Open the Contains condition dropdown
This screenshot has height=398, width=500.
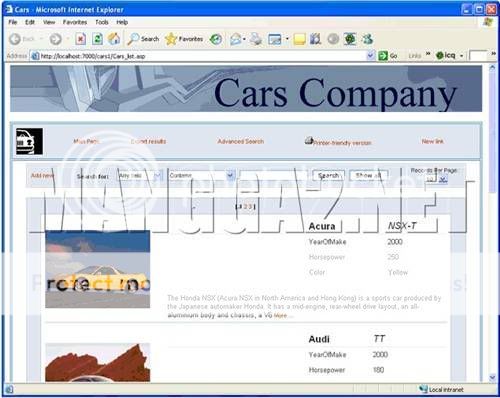pyautogui.click(x=202, y=175)
